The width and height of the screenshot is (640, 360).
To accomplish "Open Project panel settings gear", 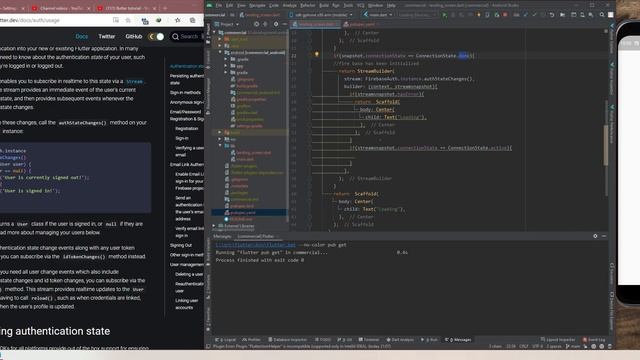I will (276, 24).
